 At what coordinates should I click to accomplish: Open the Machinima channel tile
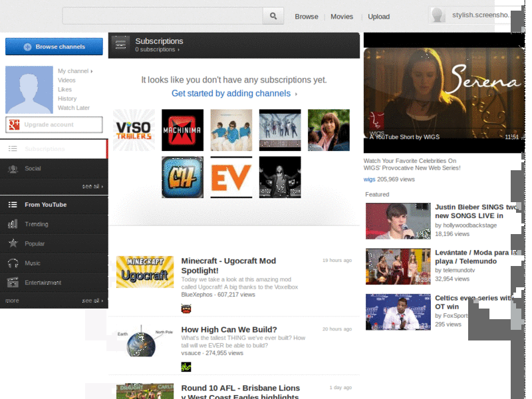click(x=182, y=130)
